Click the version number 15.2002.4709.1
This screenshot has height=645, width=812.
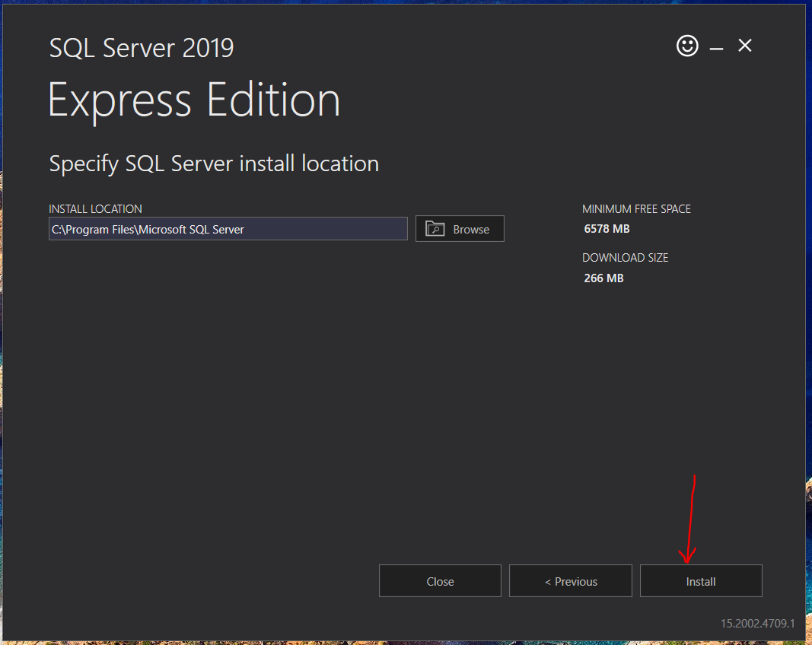757,623
